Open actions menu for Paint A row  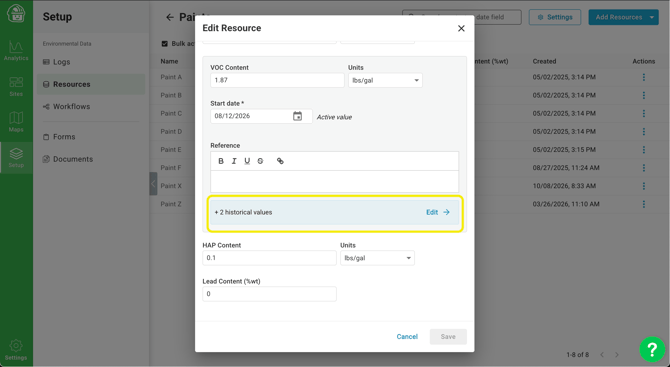(x=644, y=77)
